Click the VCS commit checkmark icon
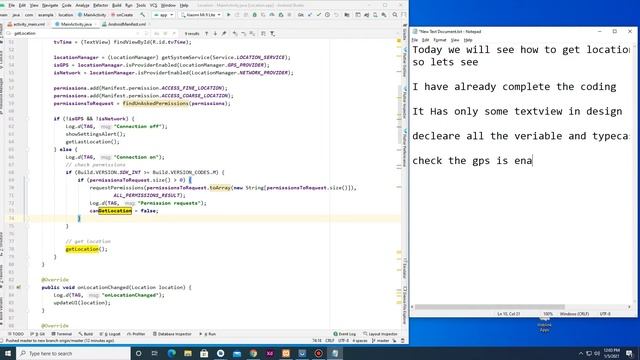 click(x=319, y=15)
